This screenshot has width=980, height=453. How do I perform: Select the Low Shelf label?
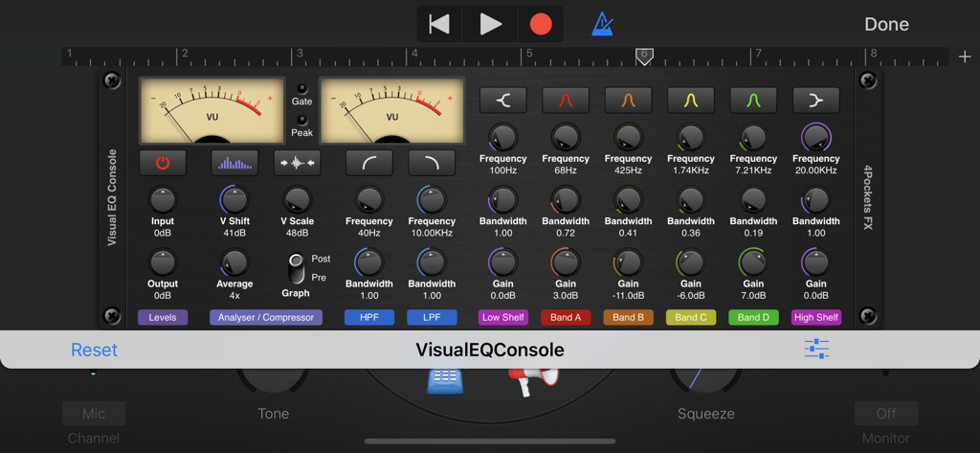(x=503, y=317)
